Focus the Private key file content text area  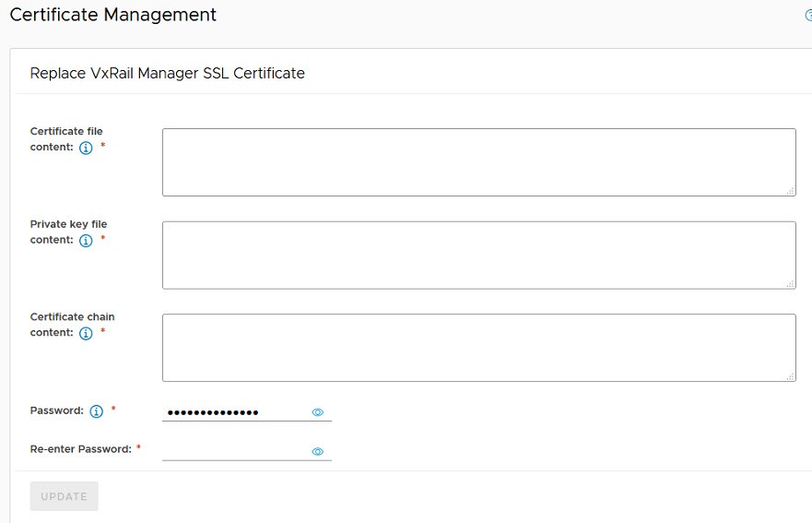(479, 255)
